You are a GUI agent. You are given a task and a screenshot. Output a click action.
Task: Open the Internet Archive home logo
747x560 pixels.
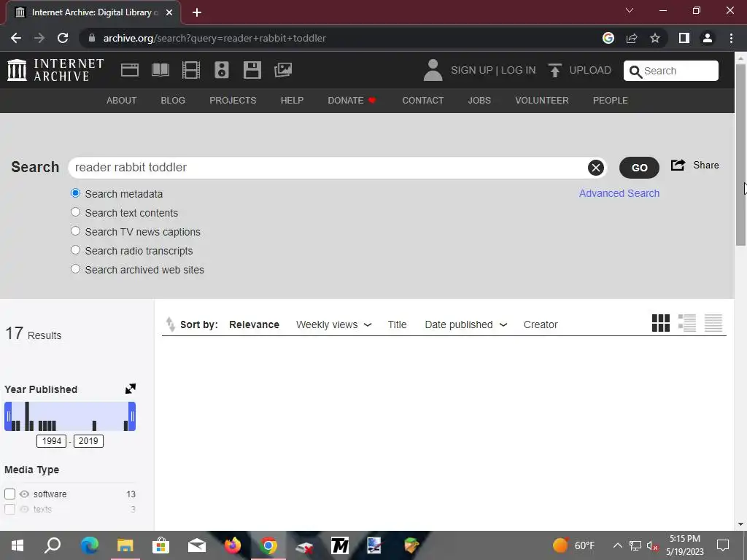click(x=55, y=70)
